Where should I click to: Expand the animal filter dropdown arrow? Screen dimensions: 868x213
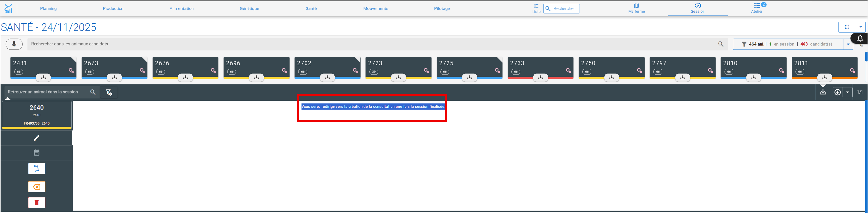tap(848, 44)
